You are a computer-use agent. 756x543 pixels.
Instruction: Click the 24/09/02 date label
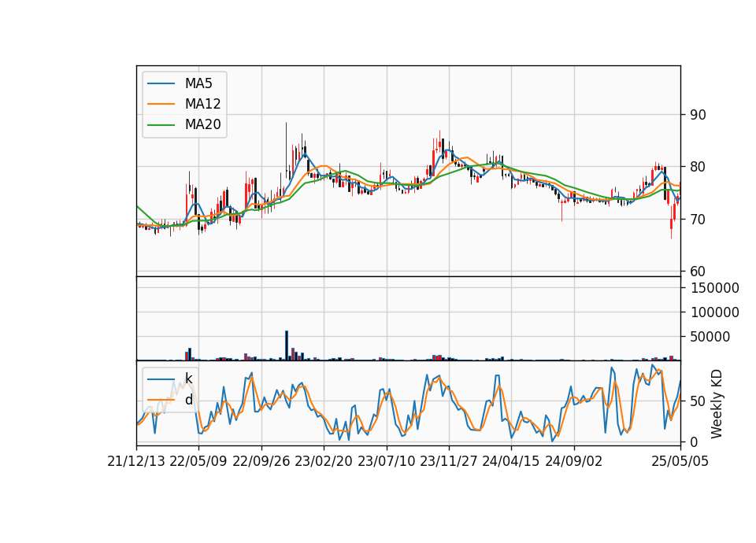pyautogui.click(x=574, y=462)
